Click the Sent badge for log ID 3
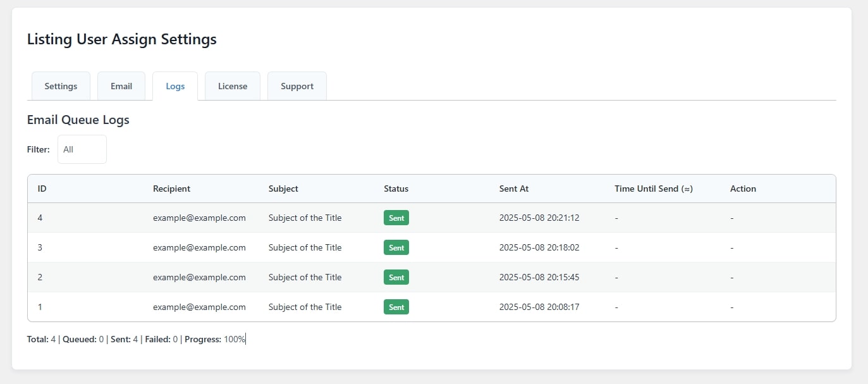The image size is (868, 384). coord(396,247)
